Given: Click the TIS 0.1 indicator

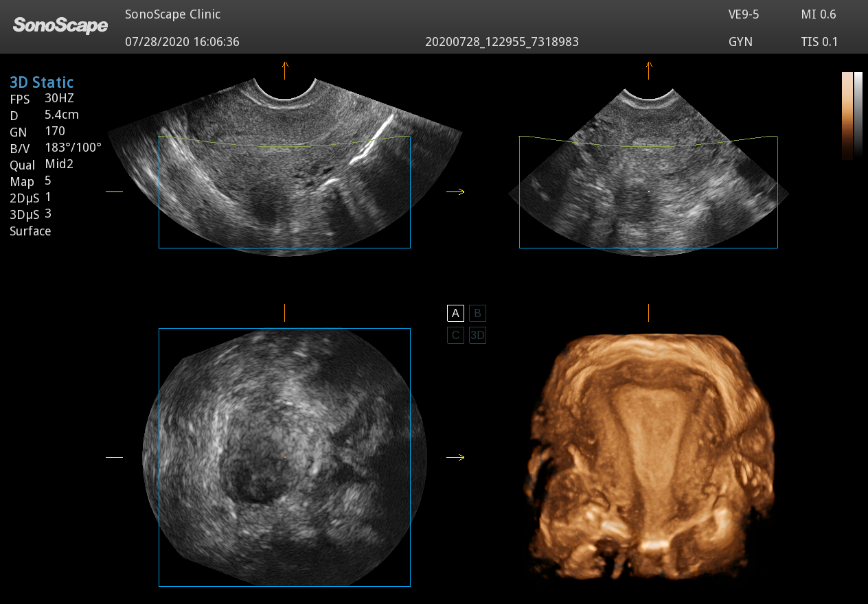Looking at the screenshot, I should (819, 42).
